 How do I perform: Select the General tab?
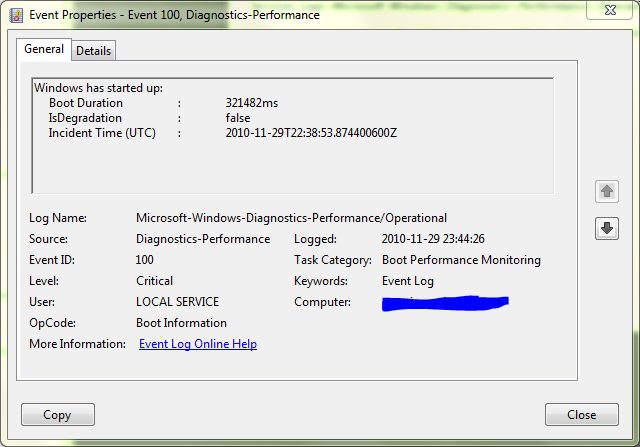coord(44,49)
